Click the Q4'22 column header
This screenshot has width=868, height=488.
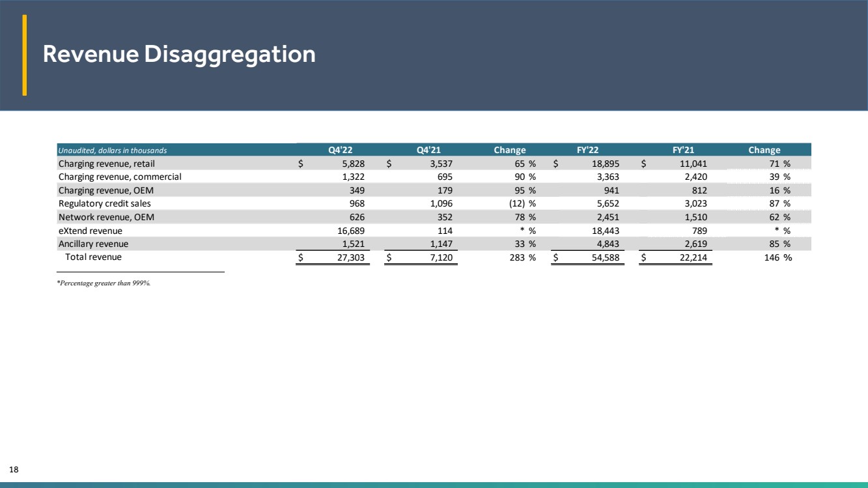coord(341,151)
